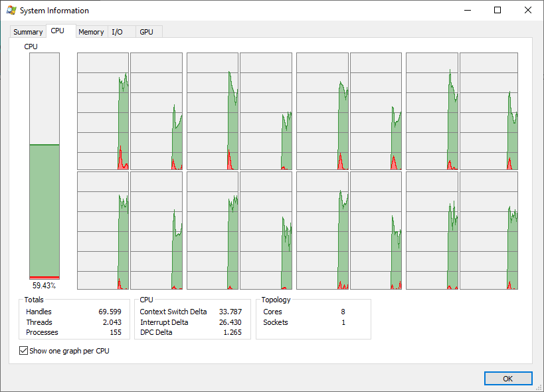Click the Threads value 2.043
Screen dimensions: 544x392
tap(112, 322)
